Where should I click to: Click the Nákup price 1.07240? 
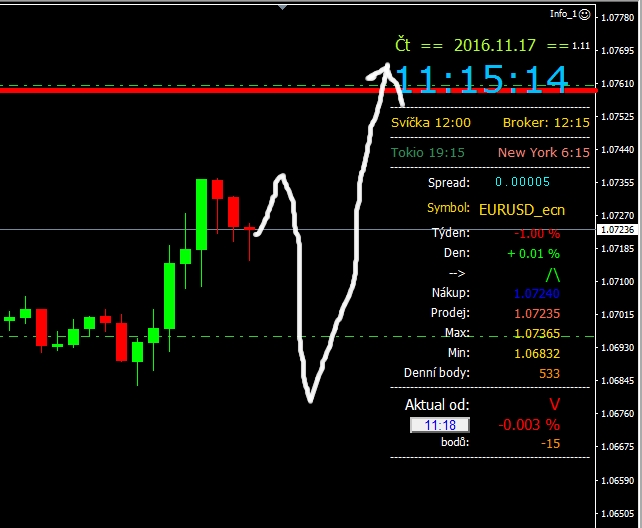[537, 293]
